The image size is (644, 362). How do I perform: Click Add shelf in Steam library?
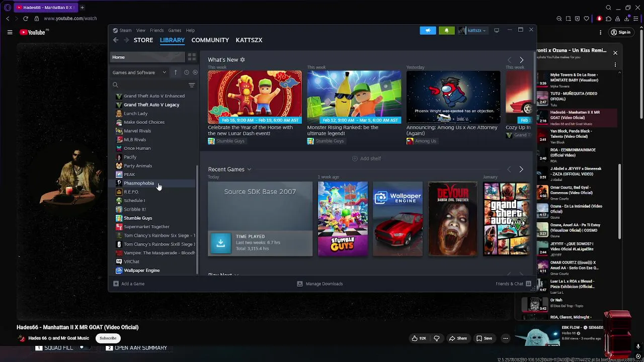366,158
